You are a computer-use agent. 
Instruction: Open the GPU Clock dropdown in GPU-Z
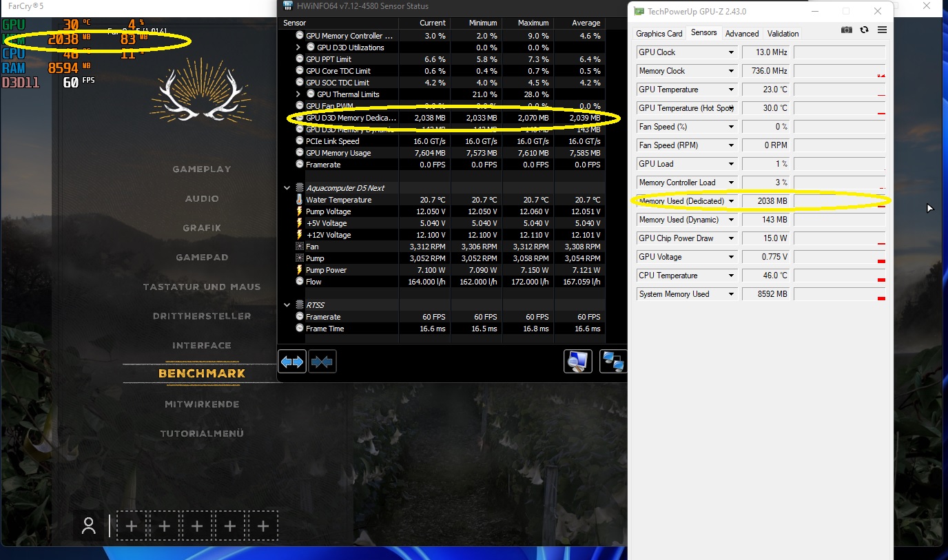[732, 52]
